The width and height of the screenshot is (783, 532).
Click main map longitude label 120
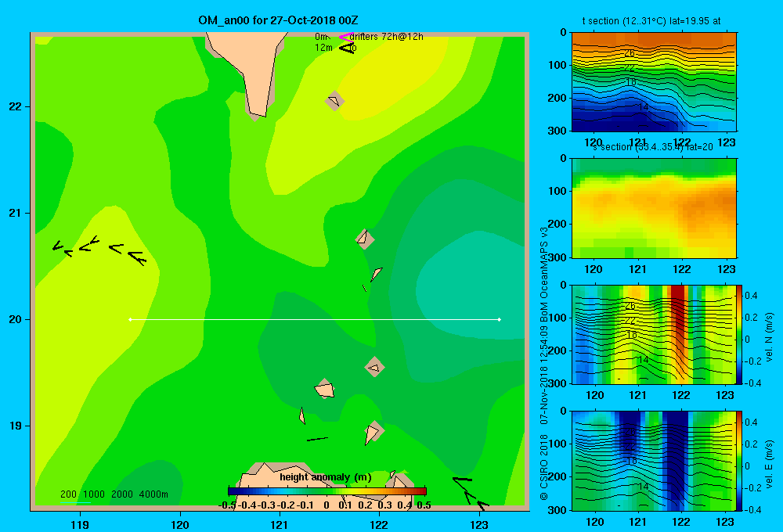point(180,525)
